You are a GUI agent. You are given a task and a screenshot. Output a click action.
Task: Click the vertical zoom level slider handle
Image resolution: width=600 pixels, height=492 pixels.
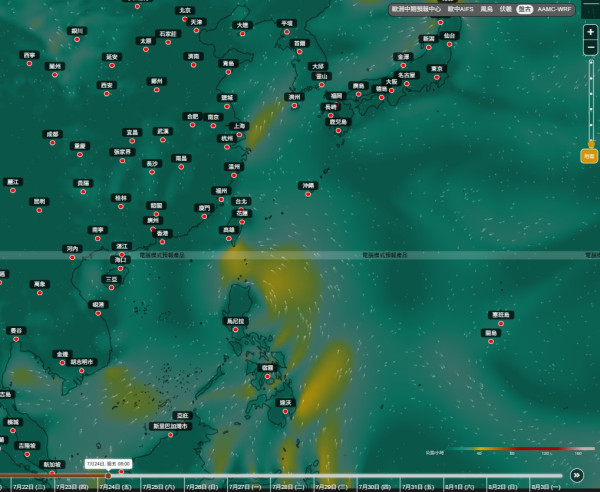pyautogui.click(x=591, y=144)
